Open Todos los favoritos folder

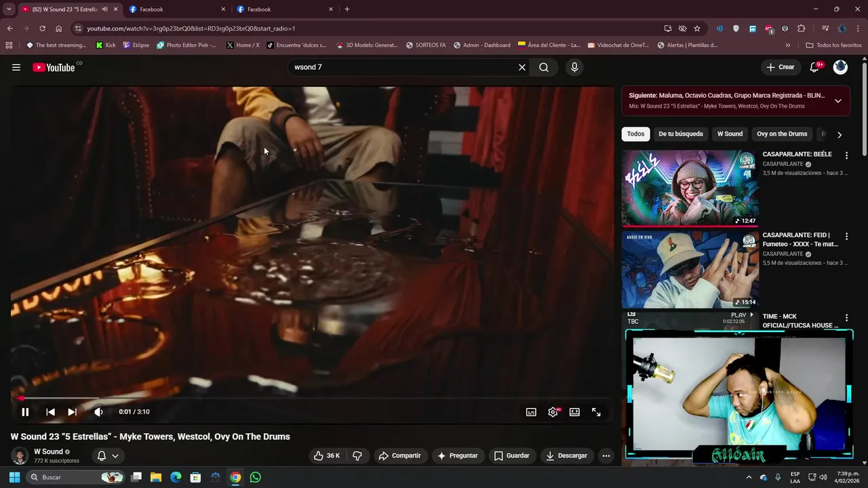click(x=833, y=45)
